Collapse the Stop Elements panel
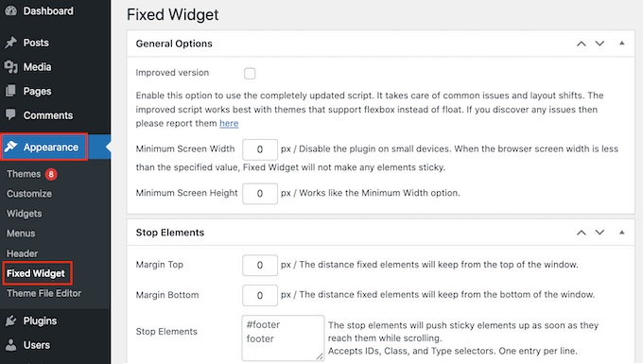The image size is (643, 364). click(x=621, y=232)
